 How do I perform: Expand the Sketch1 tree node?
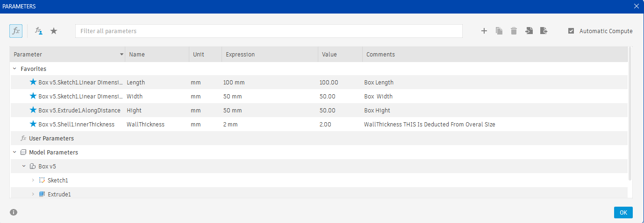(33, 180)
